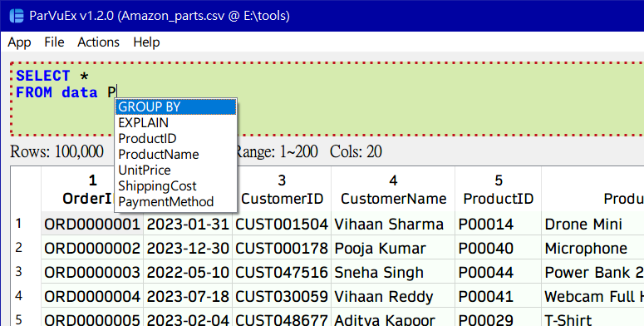Click date cell 2023-01-31
Image resolution: width=644 pixels, height=326 pixels.
[x=188, y=224]
